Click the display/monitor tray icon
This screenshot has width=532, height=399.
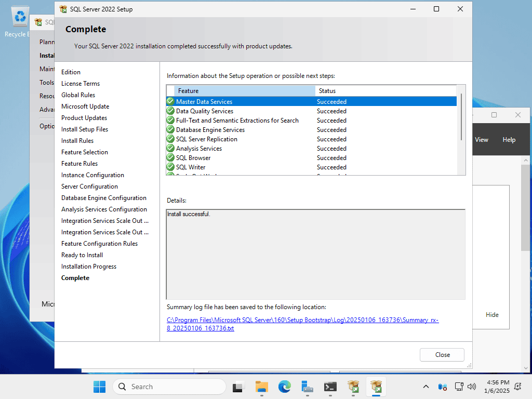(x=459, y=387)
